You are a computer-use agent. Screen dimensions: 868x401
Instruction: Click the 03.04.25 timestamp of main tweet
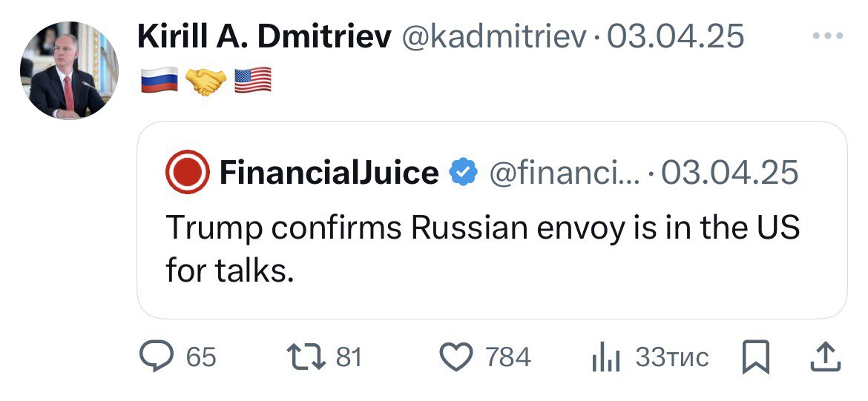[x=675, y=36]
